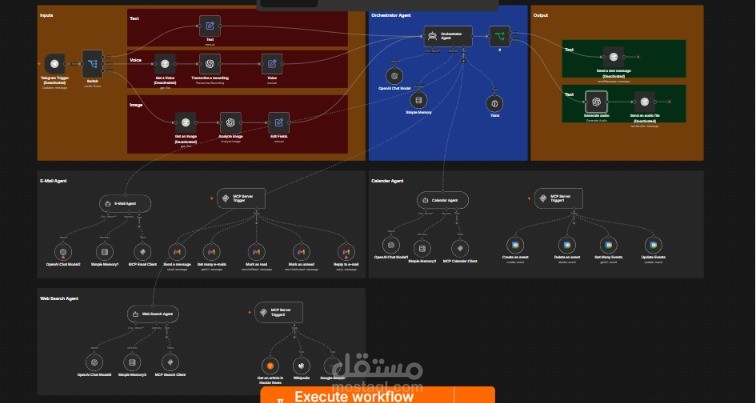Open the Hacker News article node

point(270,365)
